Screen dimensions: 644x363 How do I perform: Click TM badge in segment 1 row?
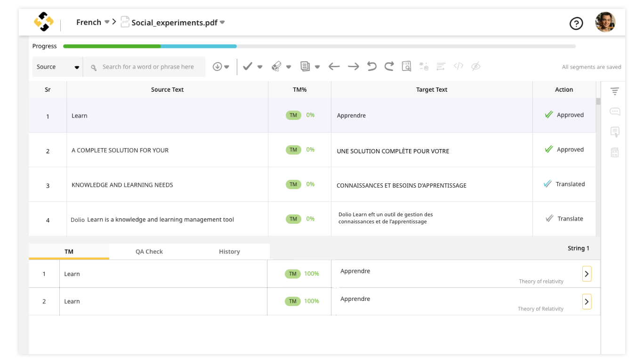point(293,115)
